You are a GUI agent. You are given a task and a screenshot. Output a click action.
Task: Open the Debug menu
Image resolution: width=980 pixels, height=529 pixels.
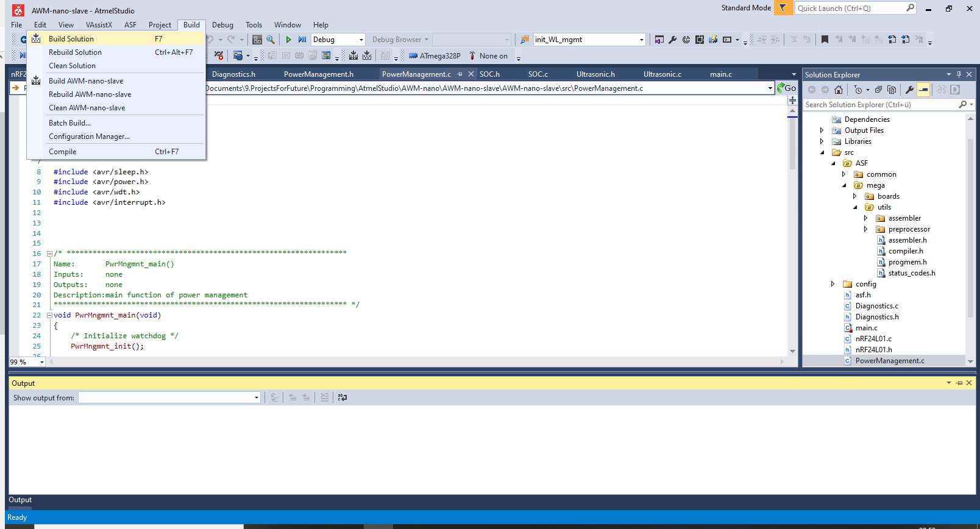click(x=222, y=25)
